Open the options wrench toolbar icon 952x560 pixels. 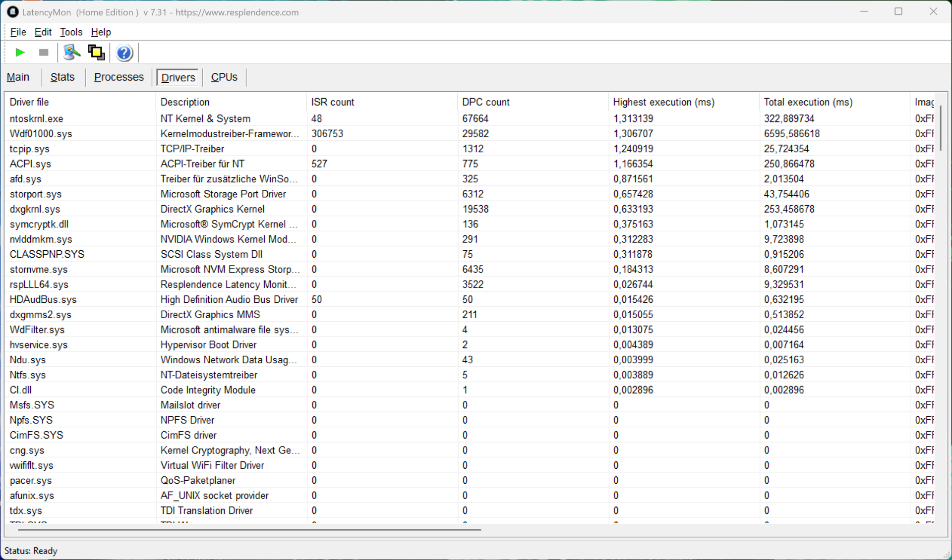pos(72,53)
